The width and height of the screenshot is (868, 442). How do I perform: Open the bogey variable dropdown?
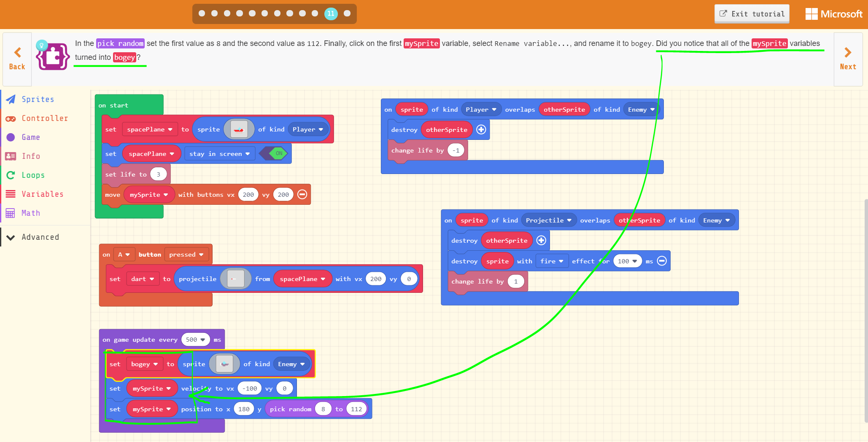(144, 364)
